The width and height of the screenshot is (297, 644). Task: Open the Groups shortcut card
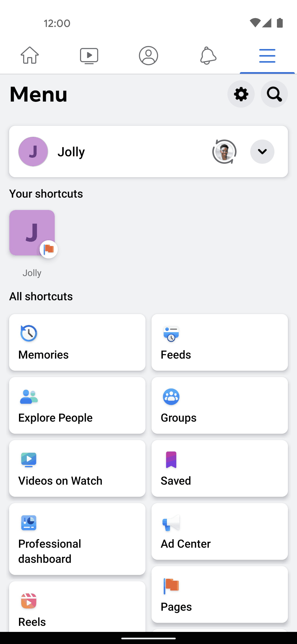coord(220,405)
